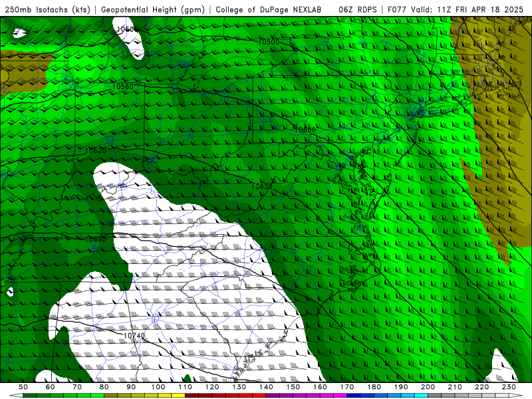
Task: Click the '170' knots legend label
Action: (346, 387)
